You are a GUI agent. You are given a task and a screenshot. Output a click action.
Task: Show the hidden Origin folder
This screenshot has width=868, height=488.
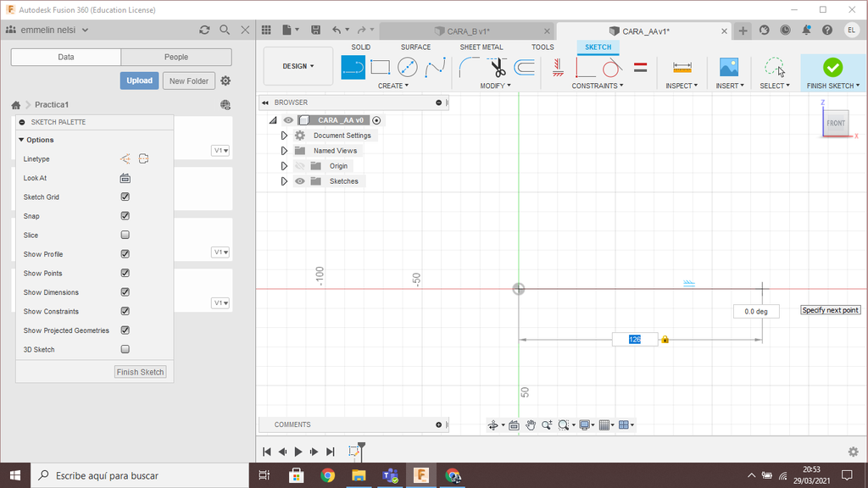[299, 166]
